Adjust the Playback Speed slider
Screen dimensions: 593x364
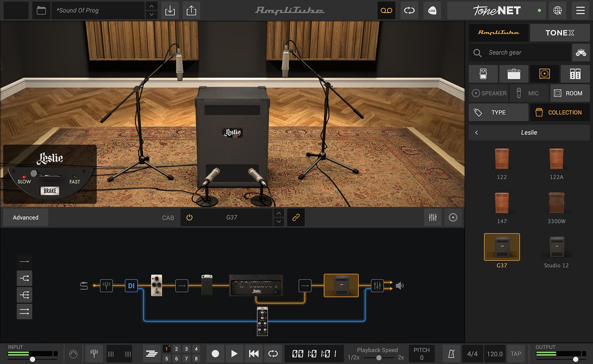point(379,358)
